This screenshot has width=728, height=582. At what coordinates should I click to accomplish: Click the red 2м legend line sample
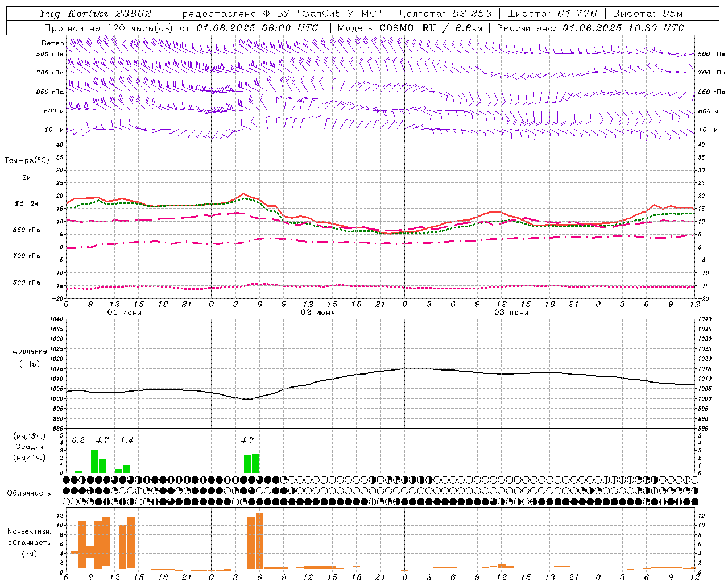click(x=26, y=184)
